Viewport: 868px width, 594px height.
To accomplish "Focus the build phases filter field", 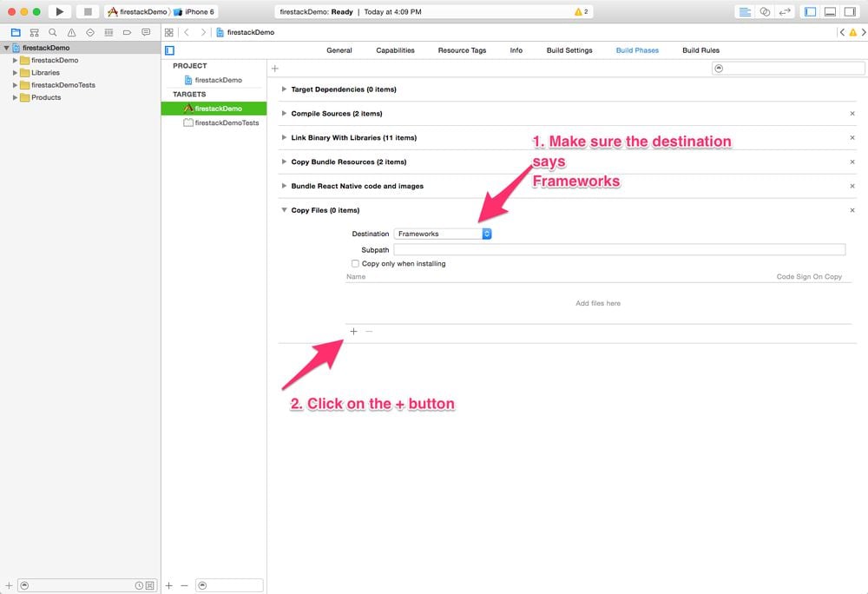I will (x=788, y=69).
